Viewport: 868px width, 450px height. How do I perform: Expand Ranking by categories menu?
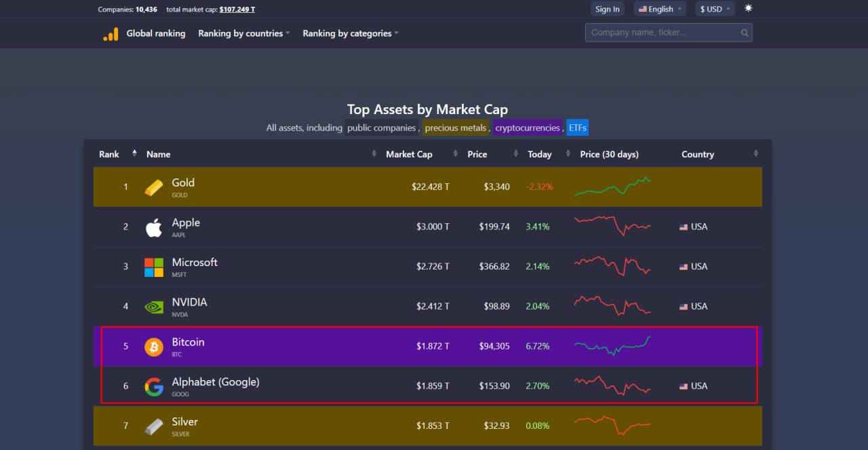click(x=350, y=33)
